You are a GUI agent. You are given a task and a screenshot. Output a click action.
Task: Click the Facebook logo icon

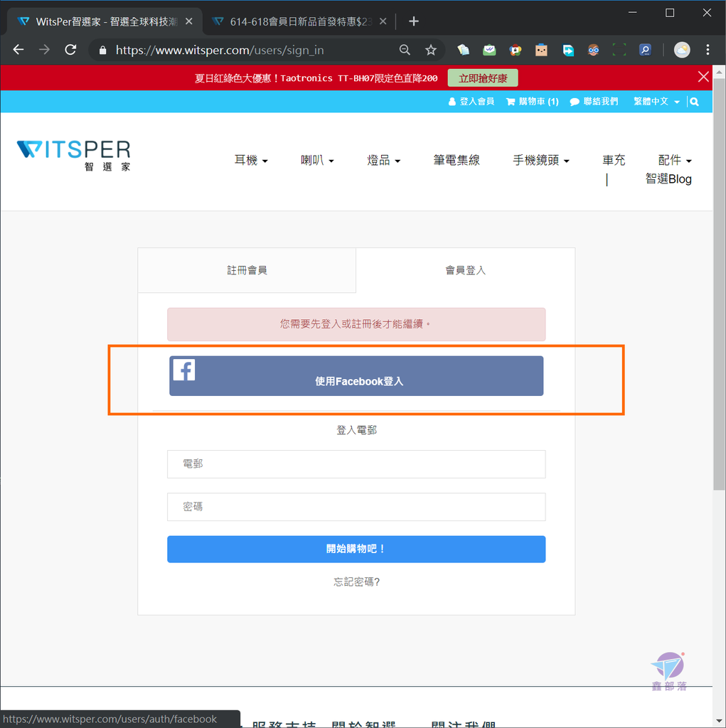click(184, 370)
